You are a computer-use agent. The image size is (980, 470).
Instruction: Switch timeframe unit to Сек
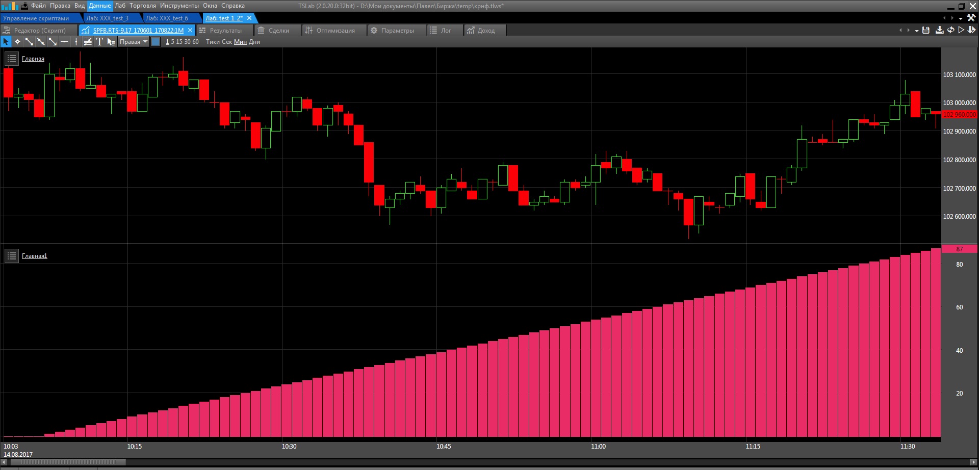pyautogui.click(x=227, y=42)
